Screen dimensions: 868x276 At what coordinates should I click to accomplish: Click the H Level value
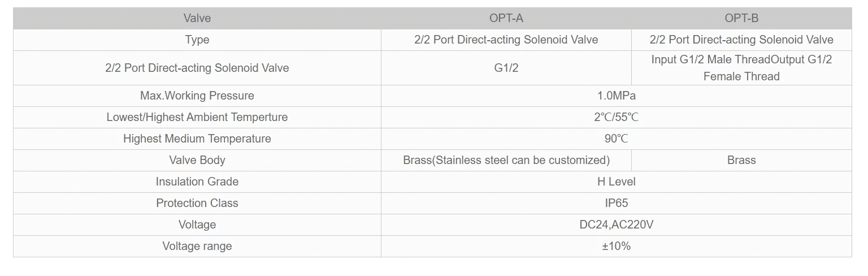[616, 182]
